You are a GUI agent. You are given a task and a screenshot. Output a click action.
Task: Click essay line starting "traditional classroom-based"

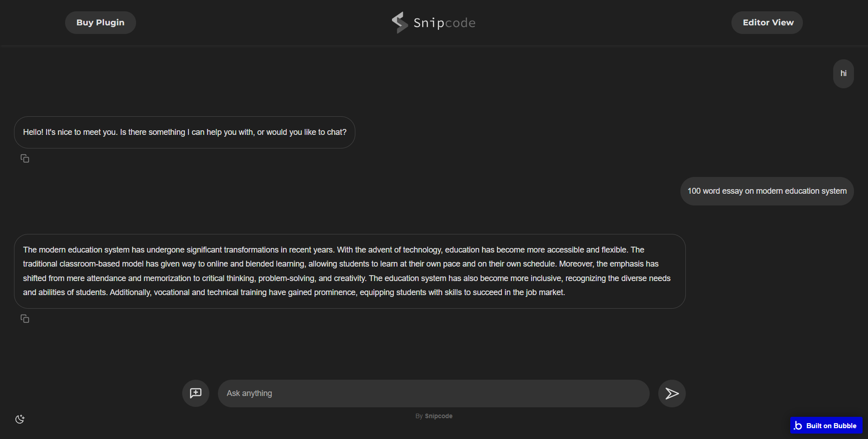click(340, 264)
